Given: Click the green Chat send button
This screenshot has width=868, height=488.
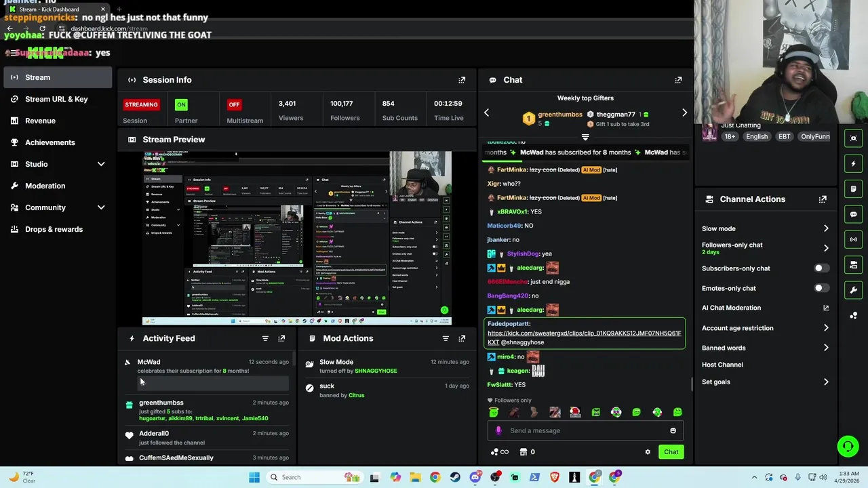Looking at the screenshot, I should click(x=671, y=452).
